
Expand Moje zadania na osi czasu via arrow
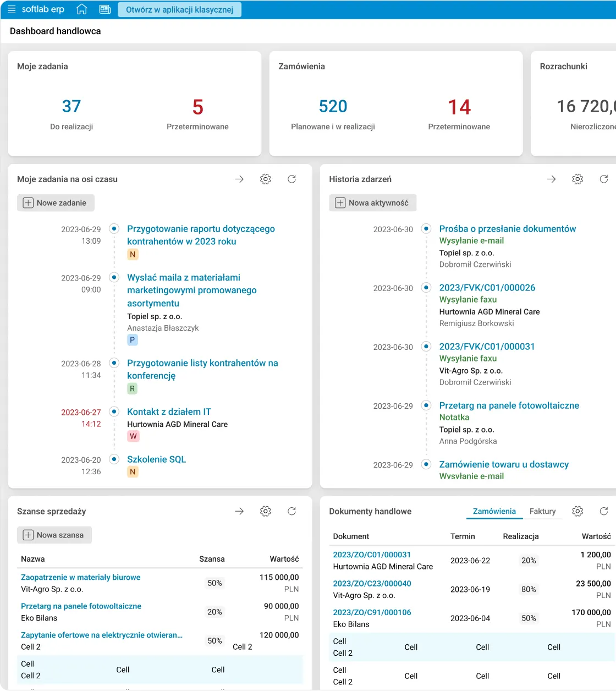tap(239, 179)
